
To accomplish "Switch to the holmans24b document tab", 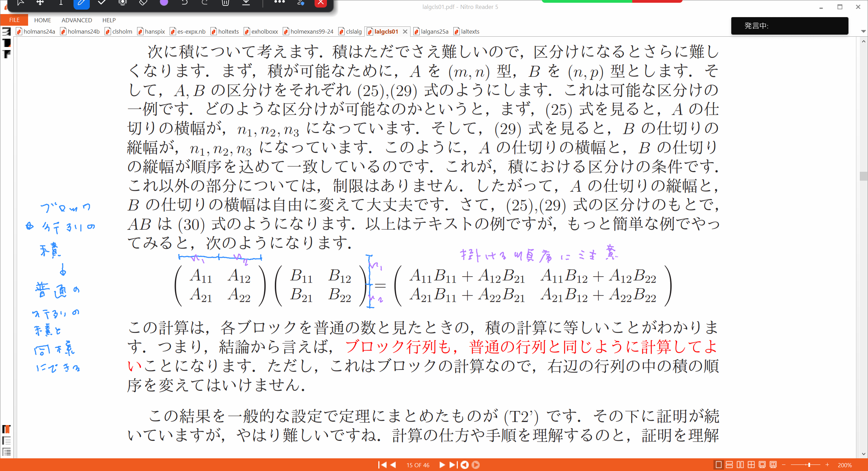I will pos(80,32).
